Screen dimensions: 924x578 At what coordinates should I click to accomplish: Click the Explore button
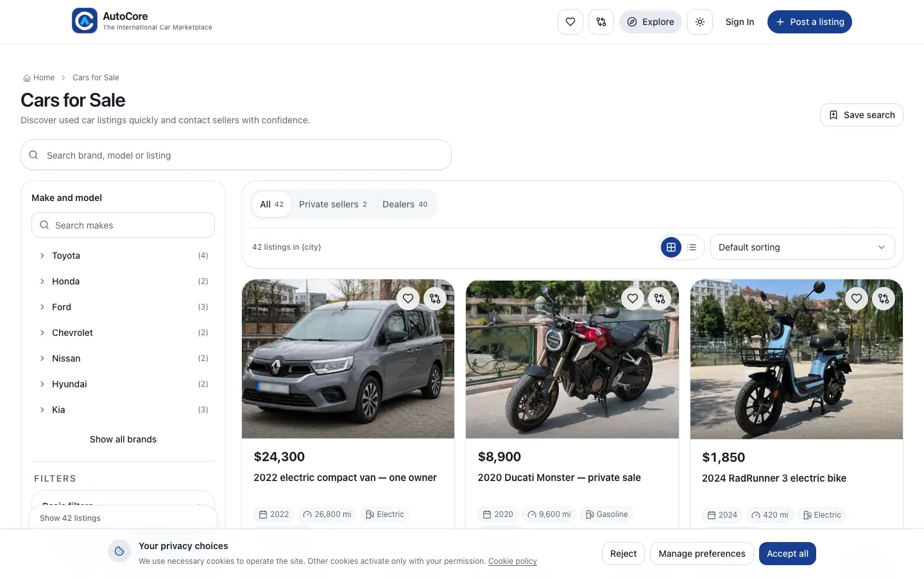(651, 22)
